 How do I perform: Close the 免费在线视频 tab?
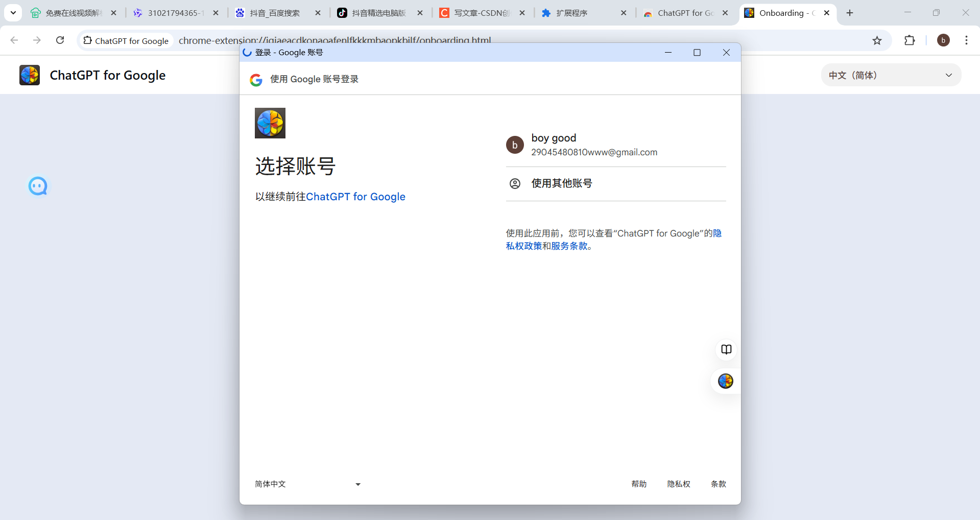coord(113,13)
